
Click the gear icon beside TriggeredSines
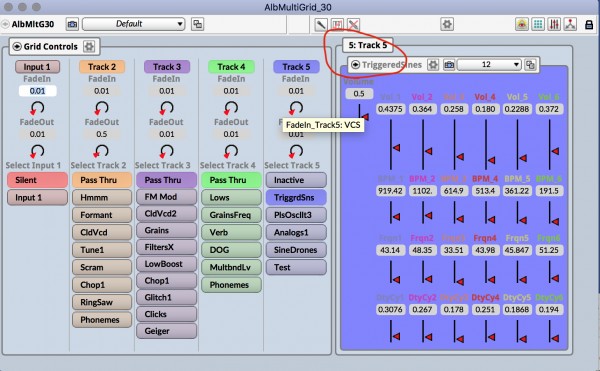click(x=433, y=65)
